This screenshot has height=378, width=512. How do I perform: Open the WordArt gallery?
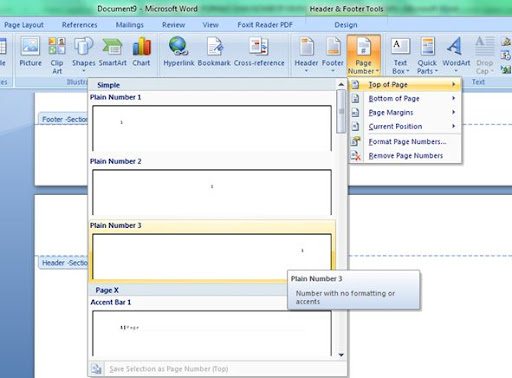pyautogui.click(x=456, y=55)
